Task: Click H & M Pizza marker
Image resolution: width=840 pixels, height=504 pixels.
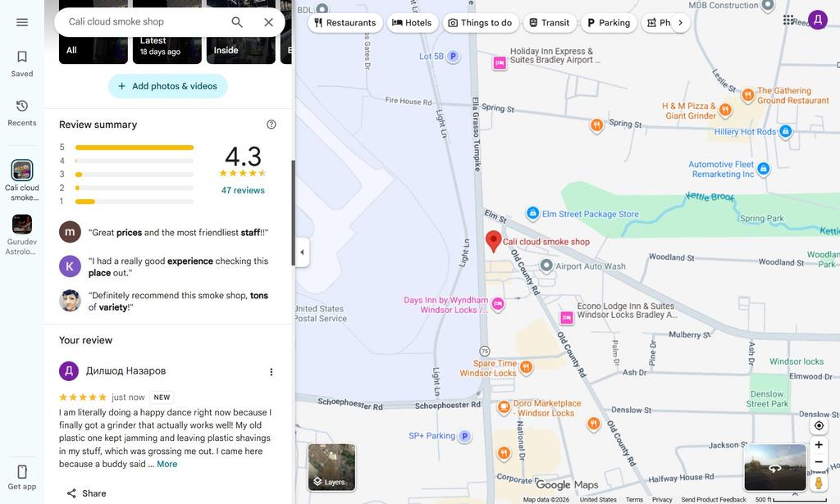Action: point(725,110)
